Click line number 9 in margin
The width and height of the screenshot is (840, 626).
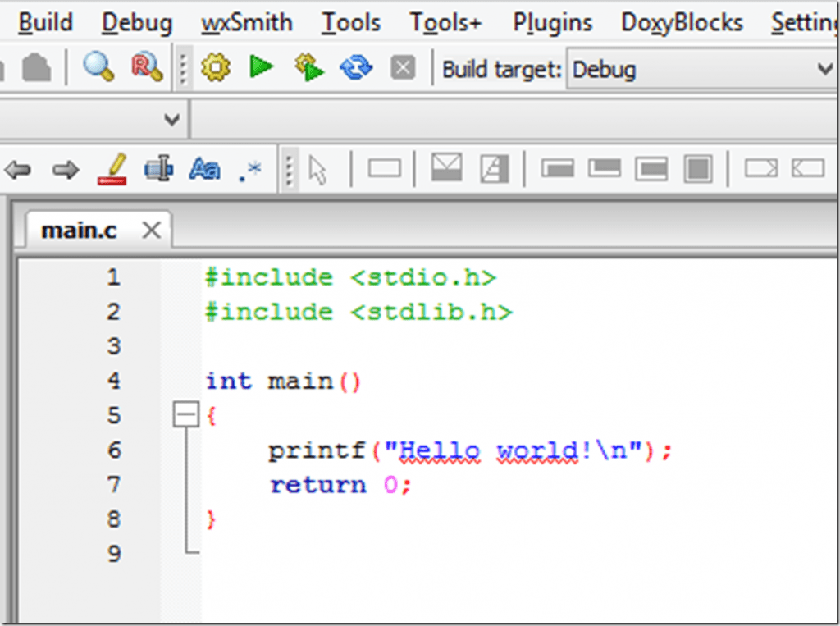pyautogui.click(x=113, y=553)
